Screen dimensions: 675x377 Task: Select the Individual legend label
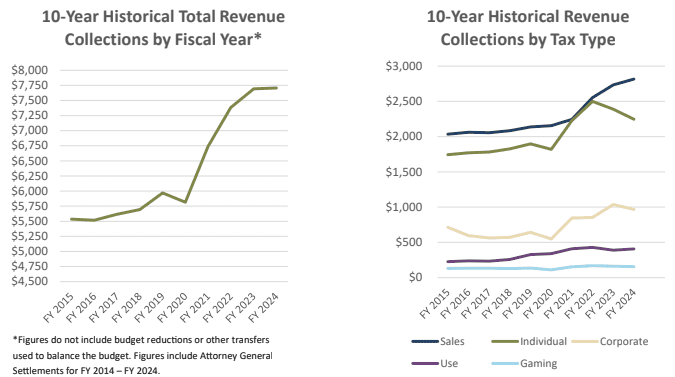(x=543, y=342)
